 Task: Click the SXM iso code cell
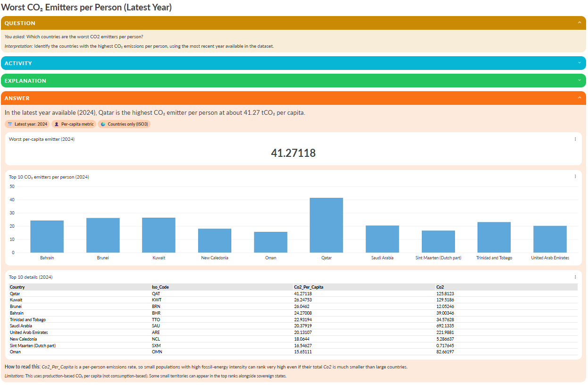click(157, 346)
